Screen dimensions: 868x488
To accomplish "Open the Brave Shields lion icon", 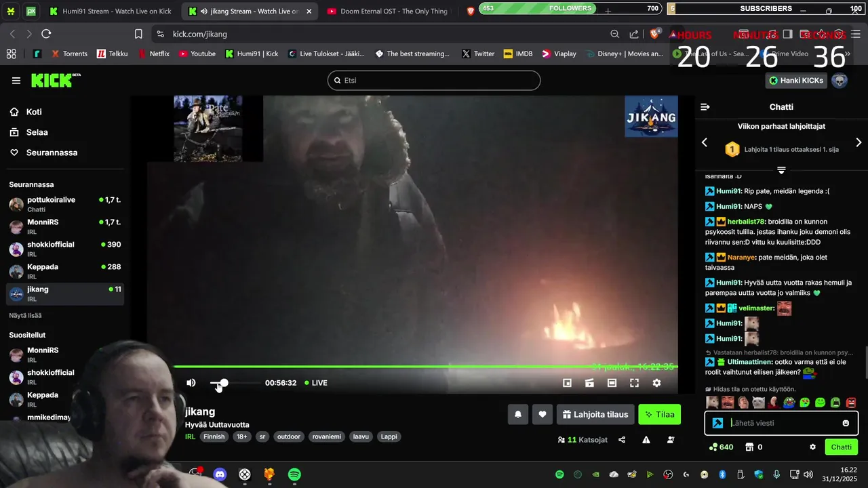I will [x=655, y=34].
